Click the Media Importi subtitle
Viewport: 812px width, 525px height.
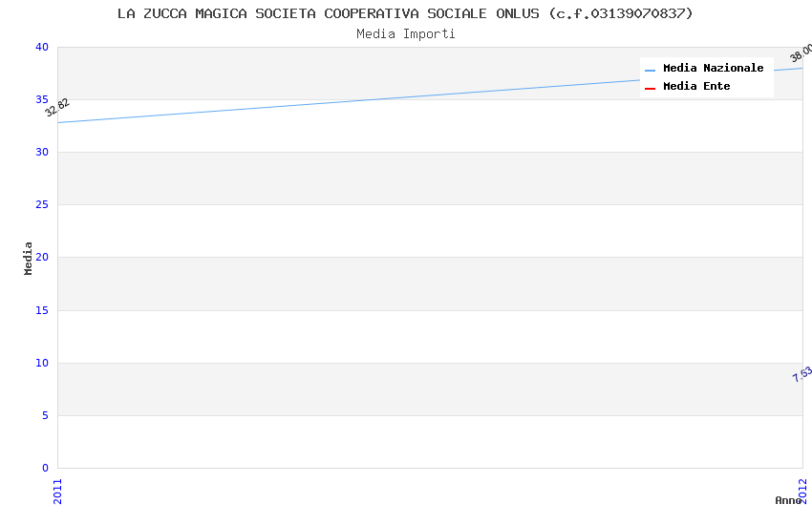(x=405, y=34)
